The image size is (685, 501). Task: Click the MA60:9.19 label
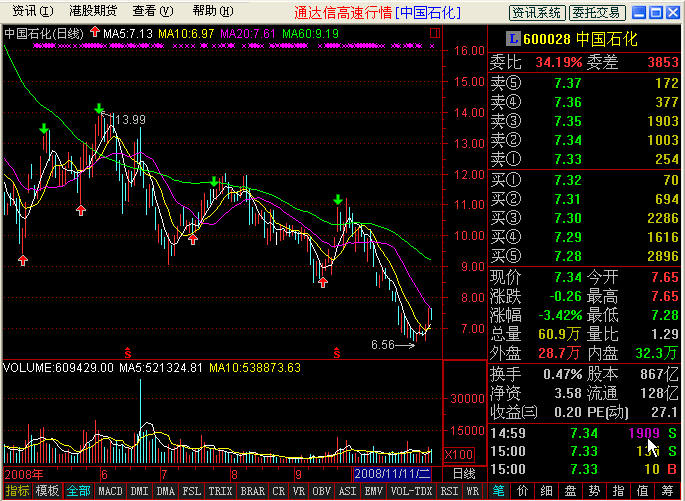tap(311, 33)
